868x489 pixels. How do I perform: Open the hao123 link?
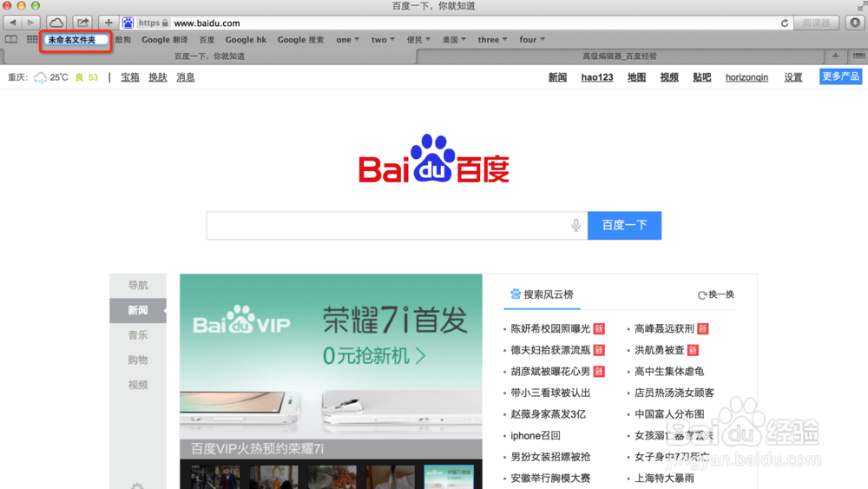tap(597, 77)
